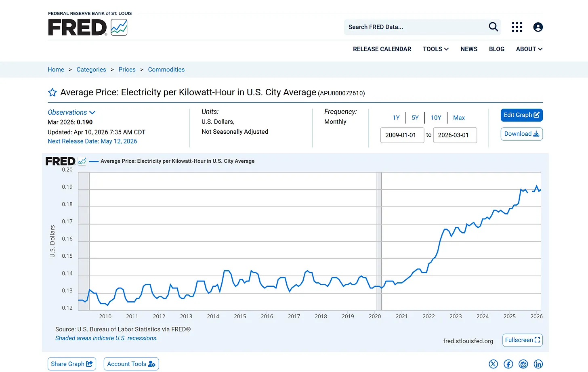Click the start date field 2009-01-01
Viewport: 588px width, 372px height.
point(402,135)
